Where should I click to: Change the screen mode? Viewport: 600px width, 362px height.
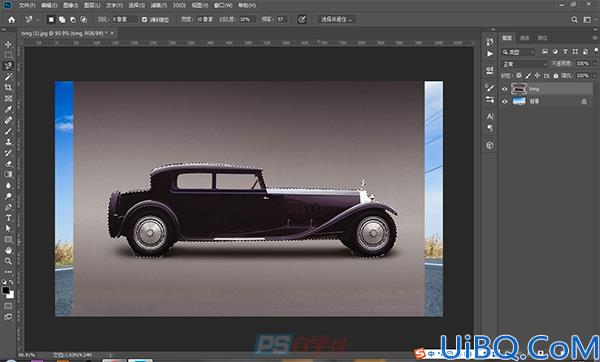(8, 317)
